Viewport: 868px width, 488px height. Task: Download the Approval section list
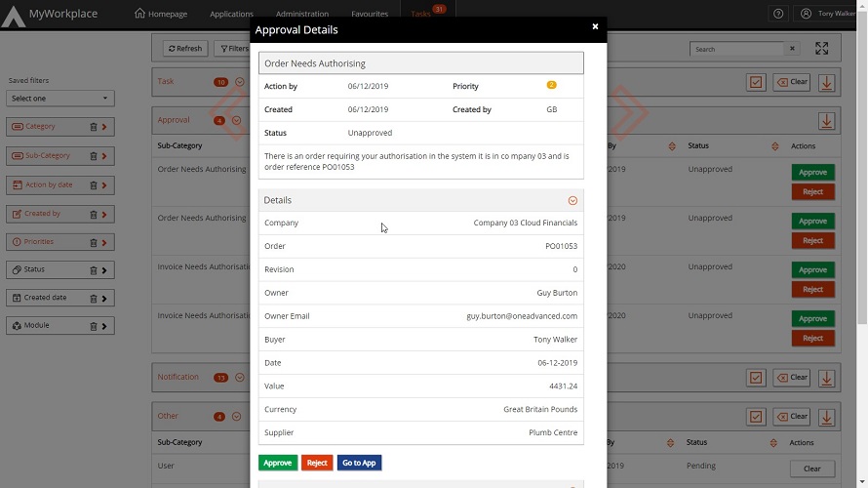826,121
